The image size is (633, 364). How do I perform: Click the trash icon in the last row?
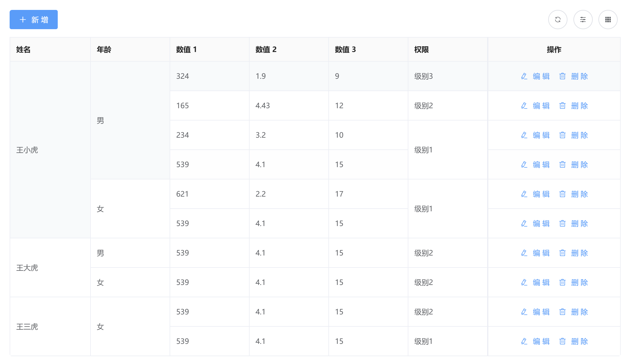click(562, 341)
